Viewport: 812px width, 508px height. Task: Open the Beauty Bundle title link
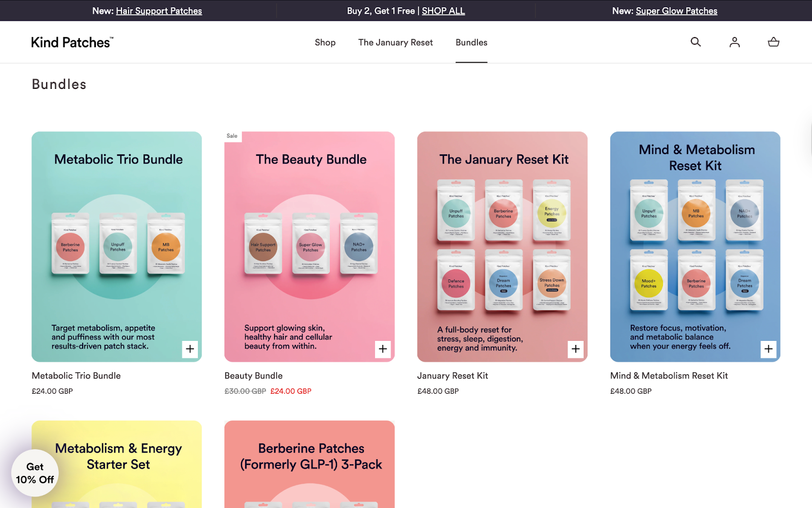click(x=253, y=375)
